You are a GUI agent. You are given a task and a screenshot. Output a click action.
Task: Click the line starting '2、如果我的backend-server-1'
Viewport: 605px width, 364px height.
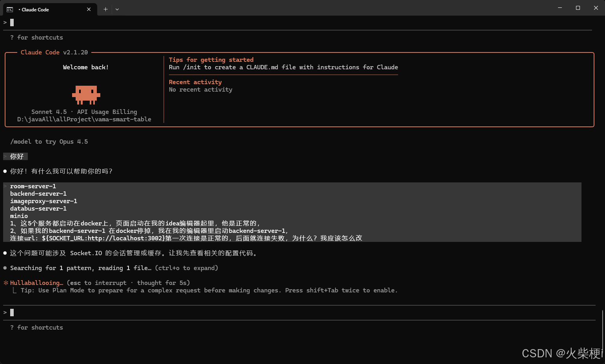[149, 231]
